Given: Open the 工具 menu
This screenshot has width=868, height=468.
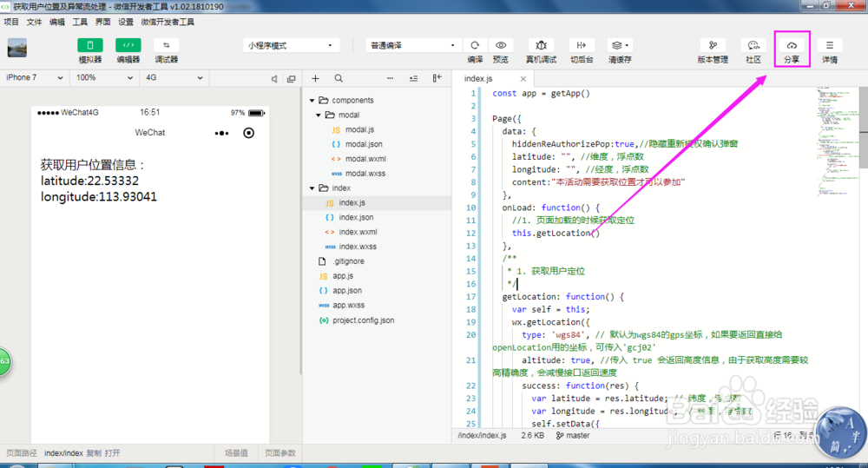Looking at the screenshot, I should coord(80,23).
